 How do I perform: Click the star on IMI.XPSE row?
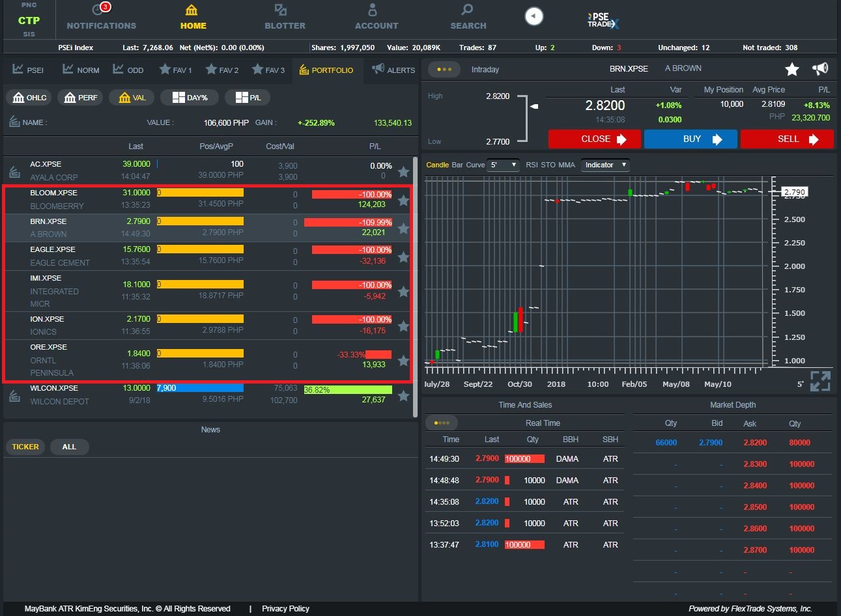[x=403, y=291]
